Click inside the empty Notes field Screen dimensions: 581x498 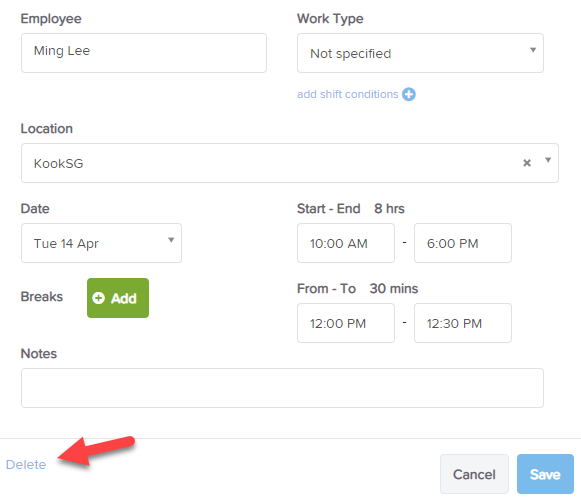[x=282, y=388]
